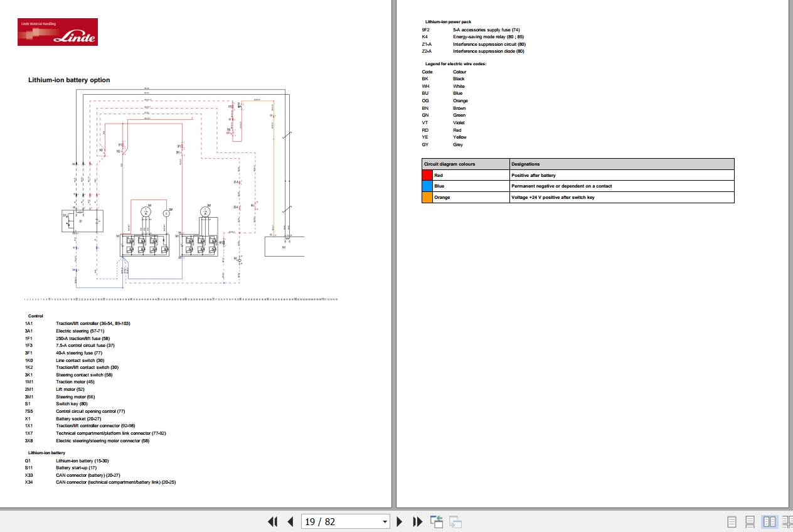This screenshot has height=532, width=793.
Task: Click the red circuit colour swatch
Action: coord(427,176)
